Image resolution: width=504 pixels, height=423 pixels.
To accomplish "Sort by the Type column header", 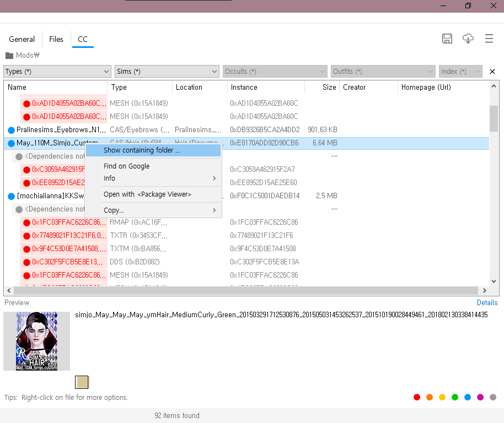I will point(140,87).
